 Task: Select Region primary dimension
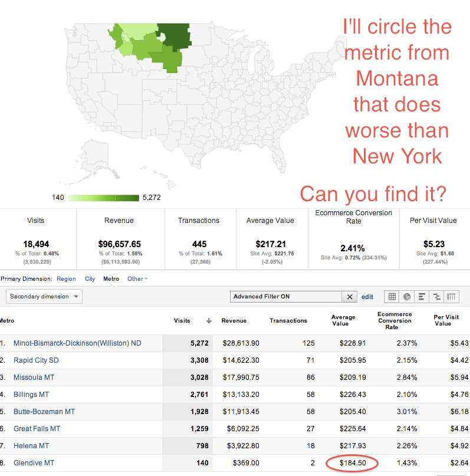point(66,278)
